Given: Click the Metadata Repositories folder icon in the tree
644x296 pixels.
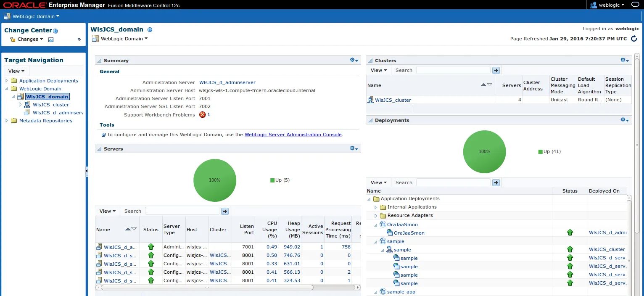Looking at the screenshot, I should (x=14, y=121).
